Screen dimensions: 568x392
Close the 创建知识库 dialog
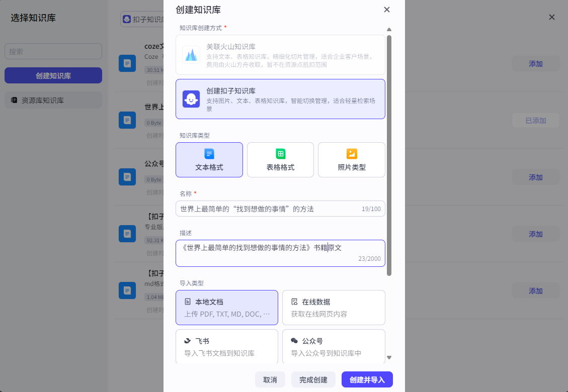click(386, 10)
